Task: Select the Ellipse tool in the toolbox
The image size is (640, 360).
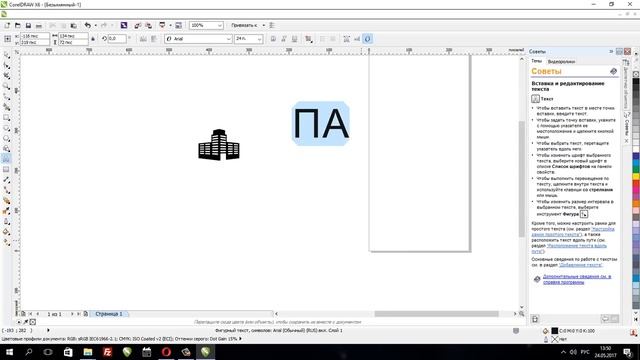Action: coord(7,128)
